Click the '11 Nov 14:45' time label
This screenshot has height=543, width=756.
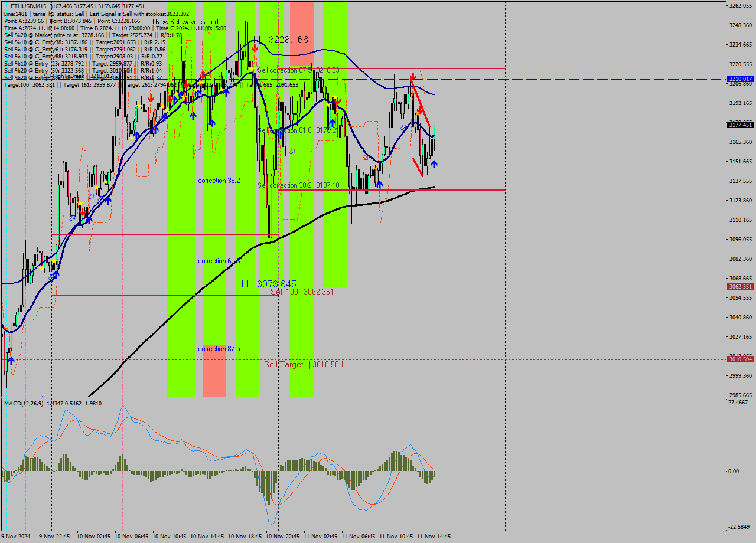tap(432, 537)
